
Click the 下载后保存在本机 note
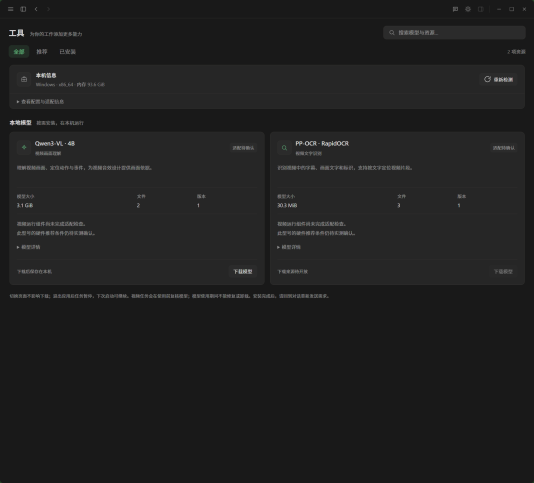point(34,271)
